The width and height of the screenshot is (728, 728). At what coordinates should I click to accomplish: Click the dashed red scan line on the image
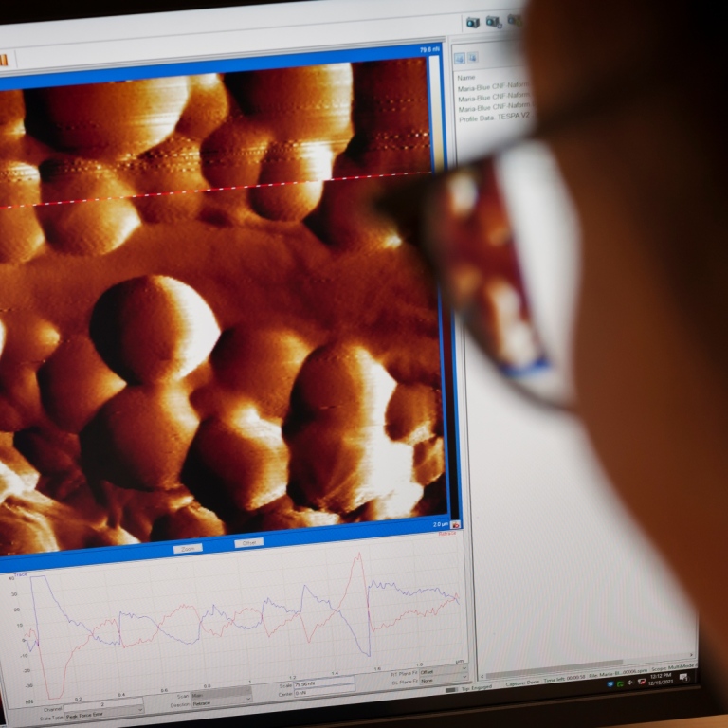216,190
